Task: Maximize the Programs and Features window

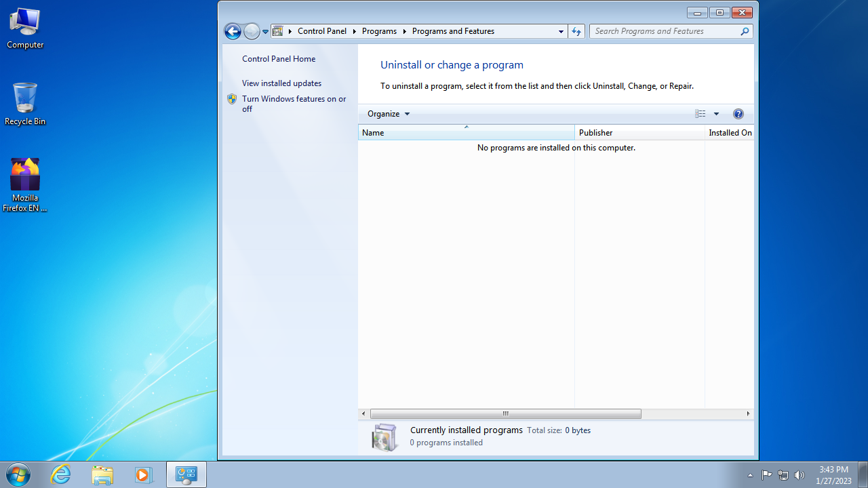Action: coord(719,12)
